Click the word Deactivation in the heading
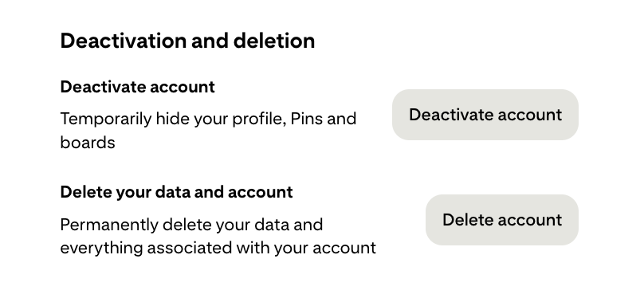644x298 pixels. [124, 41]
